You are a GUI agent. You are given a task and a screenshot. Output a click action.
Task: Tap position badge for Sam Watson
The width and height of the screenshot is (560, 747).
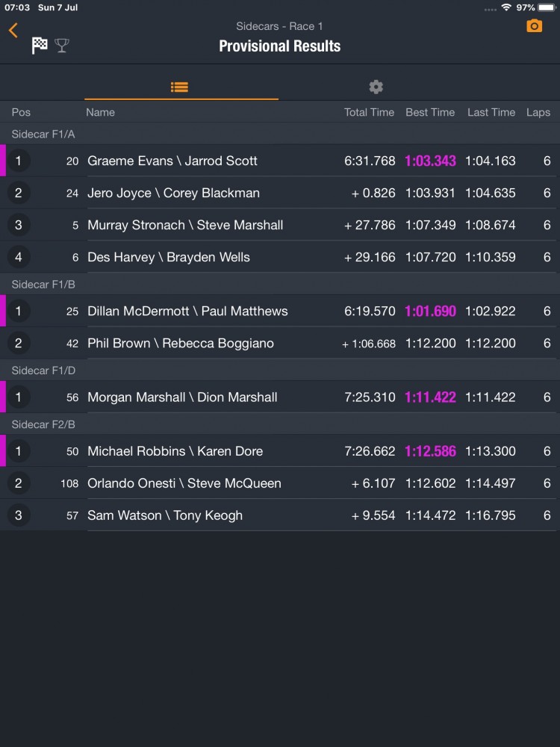[19, 515]
